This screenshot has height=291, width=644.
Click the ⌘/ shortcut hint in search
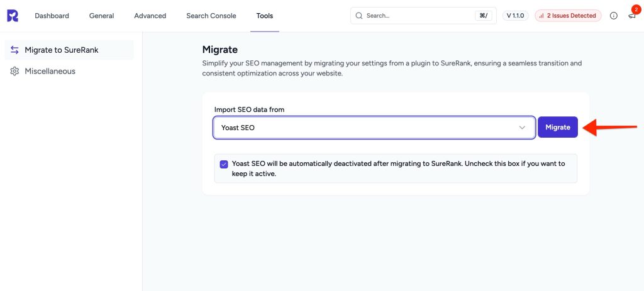click(484, 16)
